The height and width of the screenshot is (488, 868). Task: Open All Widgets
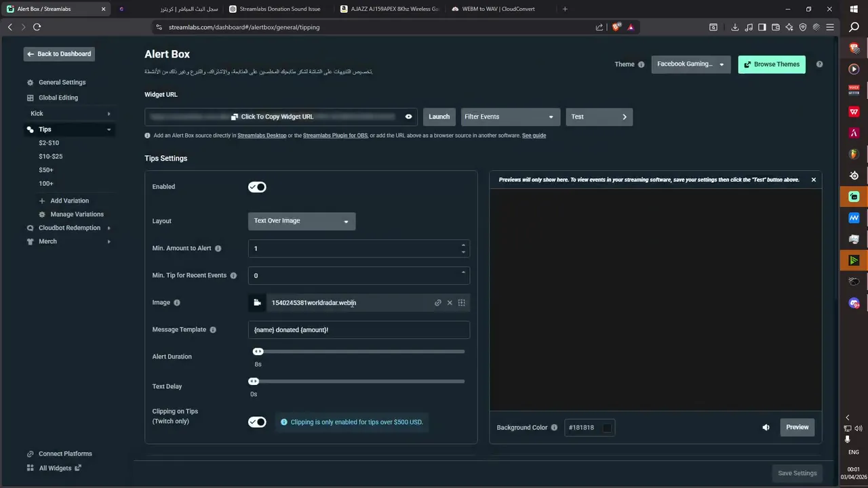click(54, 468)
